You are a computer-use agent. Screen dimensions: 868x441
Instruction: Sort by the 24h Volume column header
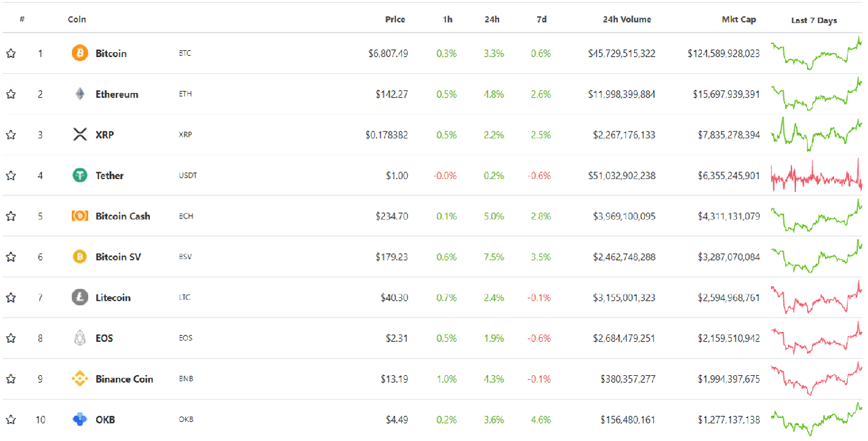[627, 20]
